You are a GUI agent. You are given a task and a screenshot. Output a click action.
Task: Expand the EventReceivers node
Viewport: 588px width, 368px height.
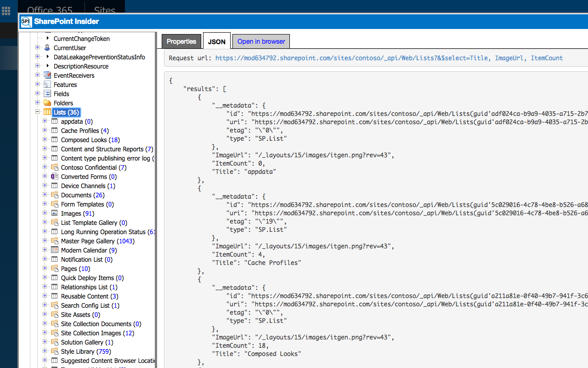tap(38, 75)
